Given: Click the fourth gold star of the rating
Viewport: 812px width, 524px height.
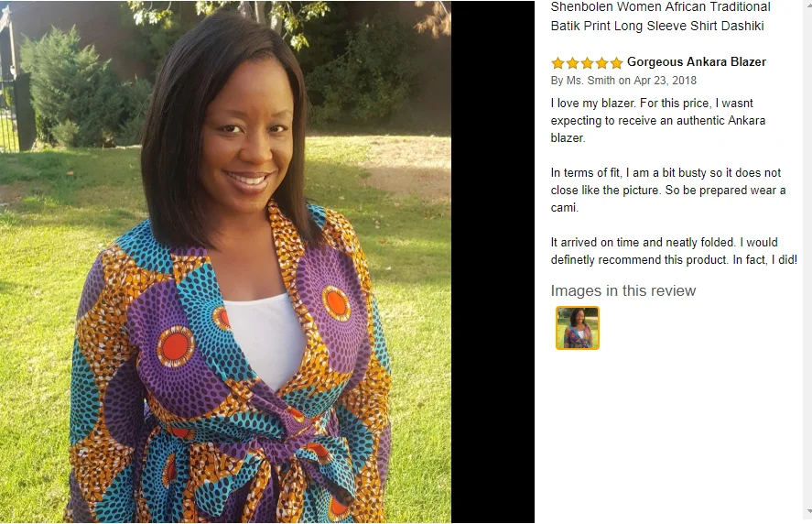Looking at the screenshot, I should [601, 63].
